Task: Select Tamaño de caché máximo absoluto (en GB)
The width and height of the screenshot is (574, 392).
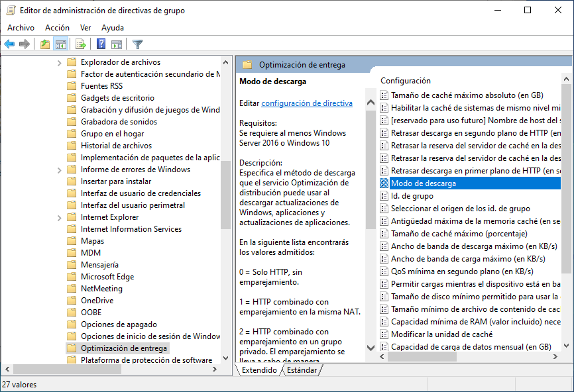Action: click(x=467, y=95)
